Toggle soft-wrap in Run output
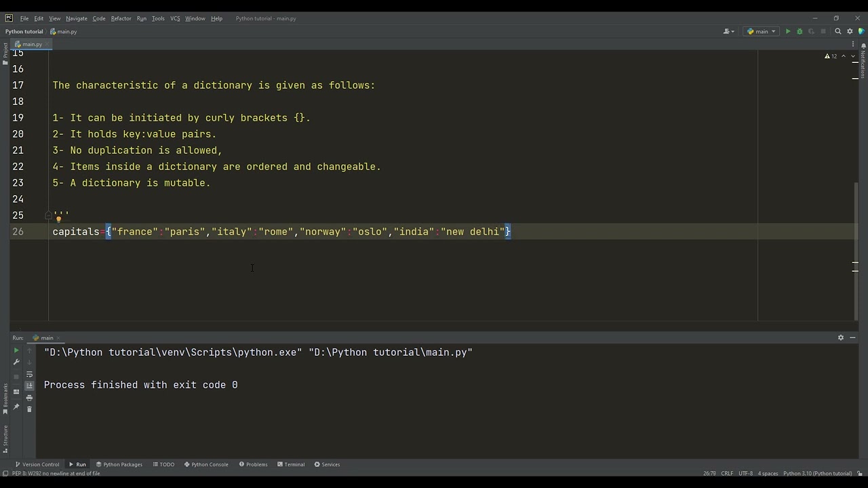This screenshot has width=868, height=488. [29, 374]
